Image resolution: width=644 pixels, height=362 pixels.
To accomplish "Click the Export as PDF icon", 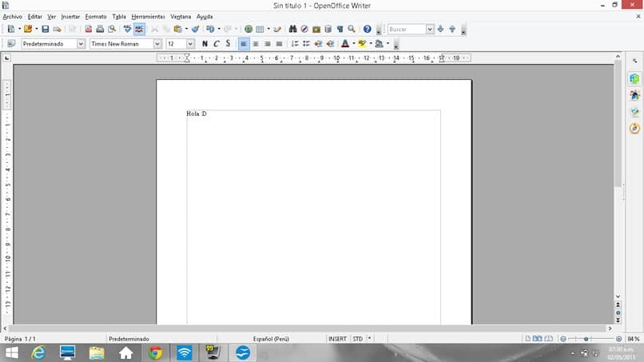I will click(88, 30).
